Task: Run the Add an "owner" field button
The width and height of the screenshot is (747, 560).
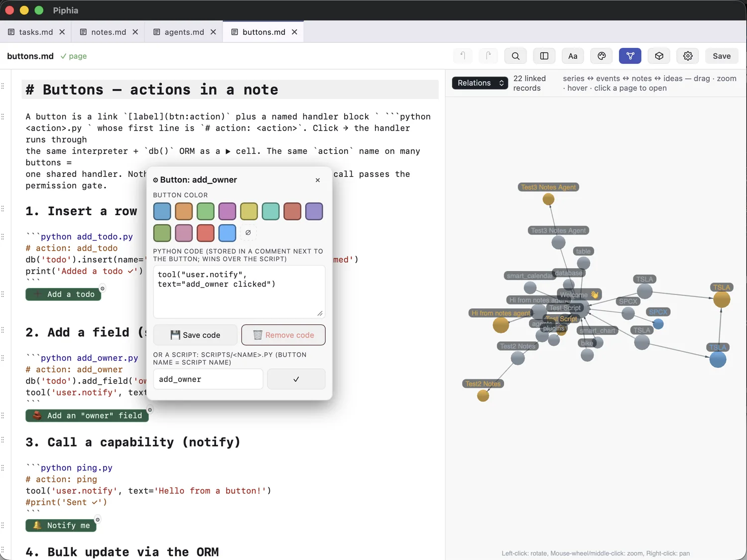Action: coord(87,416)
